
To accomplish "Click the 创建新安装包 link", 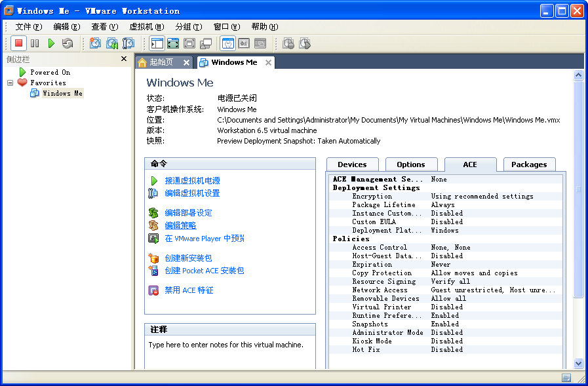I will [188, 258].
